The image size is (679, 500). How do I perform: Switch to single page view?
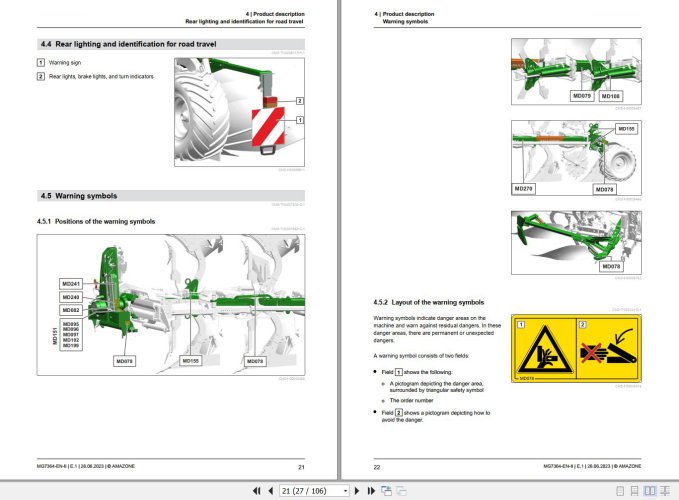tap(620, 490)
